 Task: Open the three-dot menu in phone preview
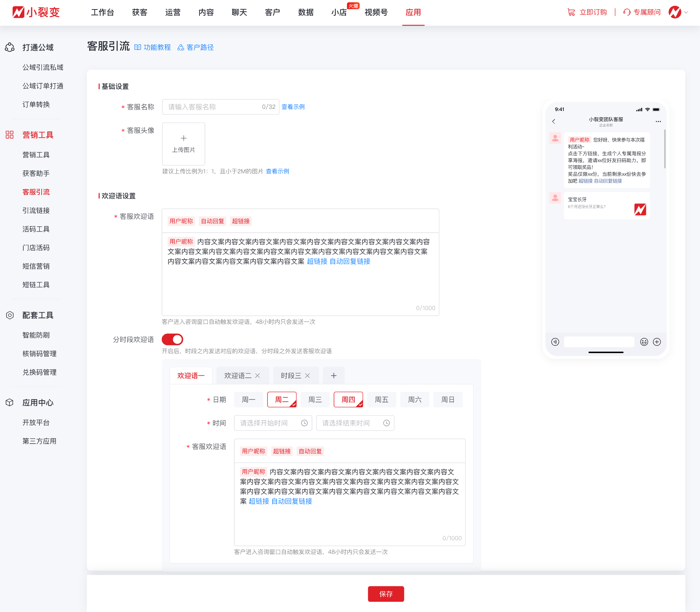pyautogui.click(x=658, y=122)
